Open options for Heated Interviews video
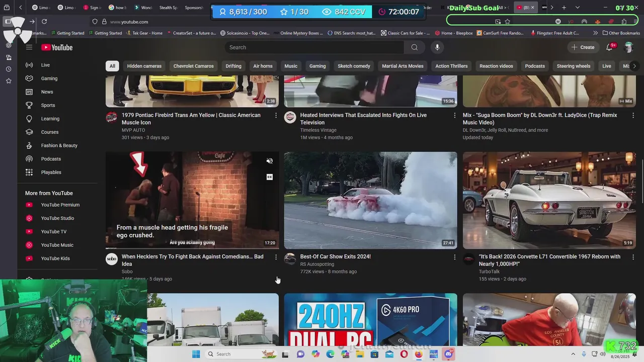 coord(454,115)
